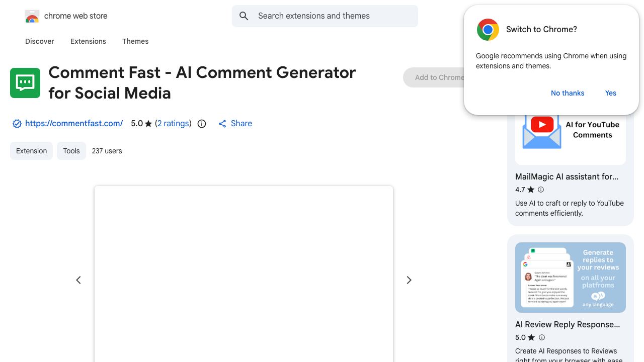Image resolution: width=644 pixels, height=362 pixels.
Task: Choose No thanks in the popup
Action: click(568, 93)
